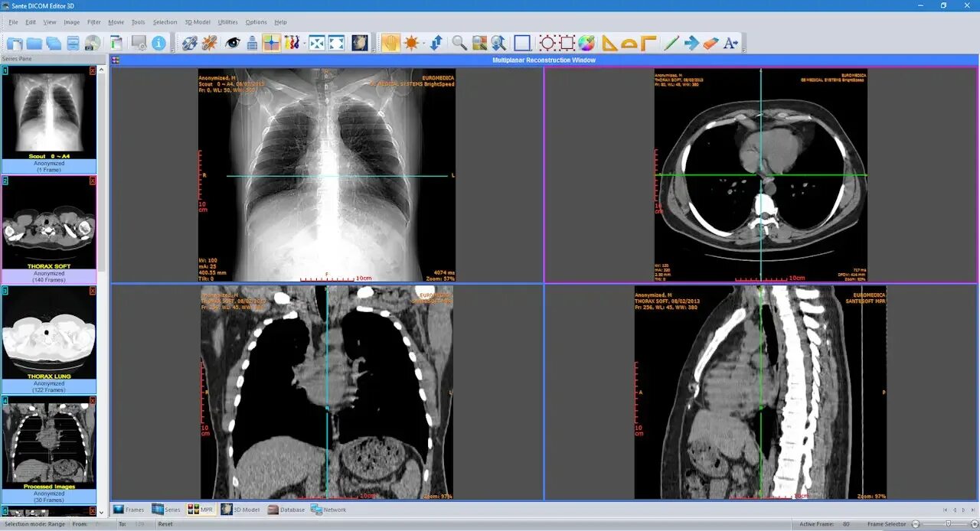Select the hand pan tool
The height and width of the screenshot is (531, 980).
click(390, 43)
